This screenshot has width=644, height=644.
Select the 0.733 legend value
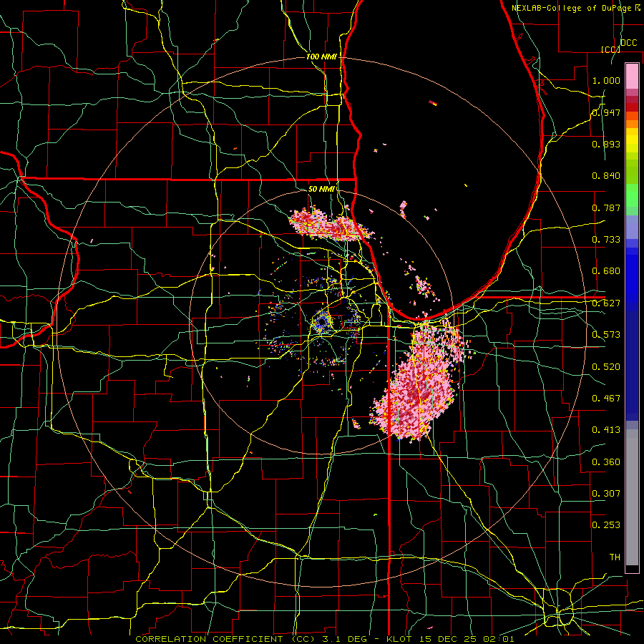point(606,240)
